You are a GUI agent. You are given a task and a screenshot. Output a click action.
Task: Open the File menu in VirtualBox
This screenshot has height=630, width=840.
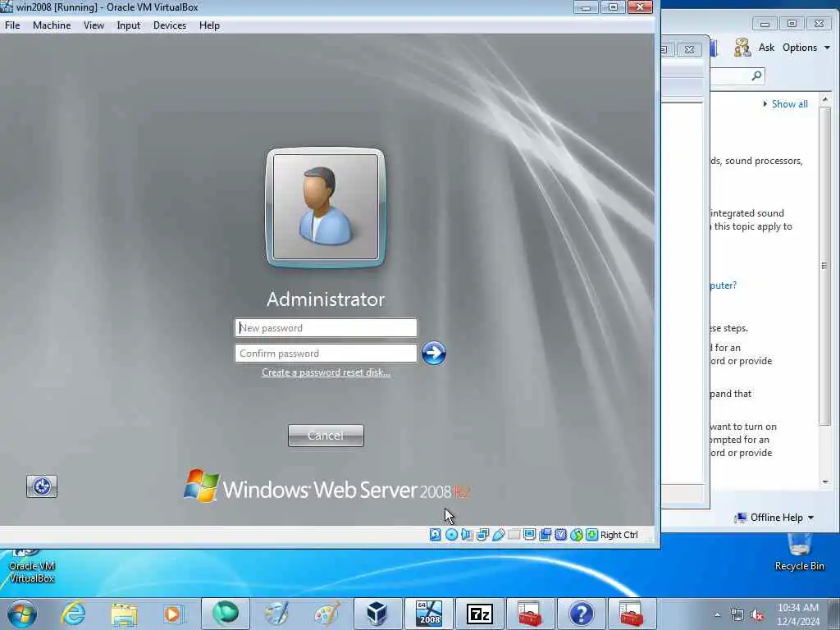coord(12,25)
